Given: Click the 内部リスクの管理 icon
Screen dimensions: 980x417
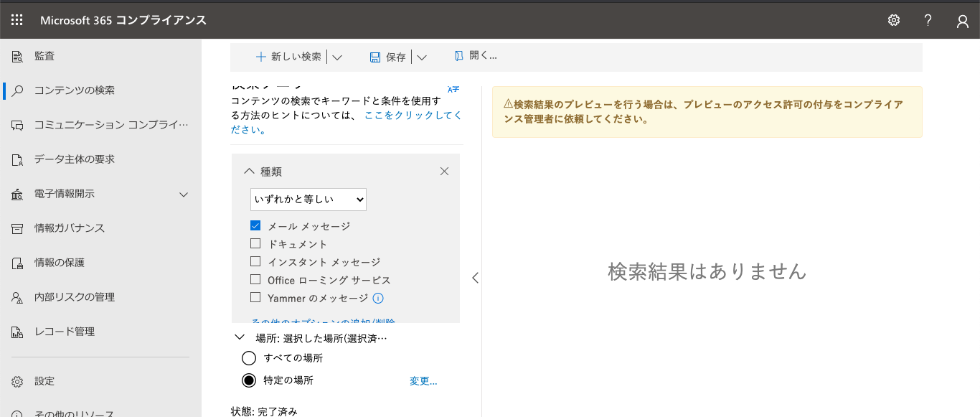Looking at the screenshot, I should click(18, 297).
